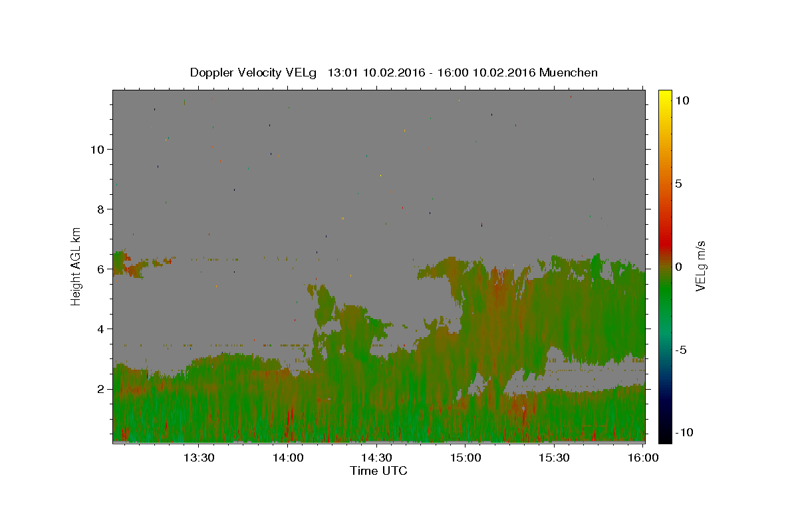This screenshot has height=532, width=798.
Task: Click the height label 6 on y-axis
Action: tap(100, 269)
